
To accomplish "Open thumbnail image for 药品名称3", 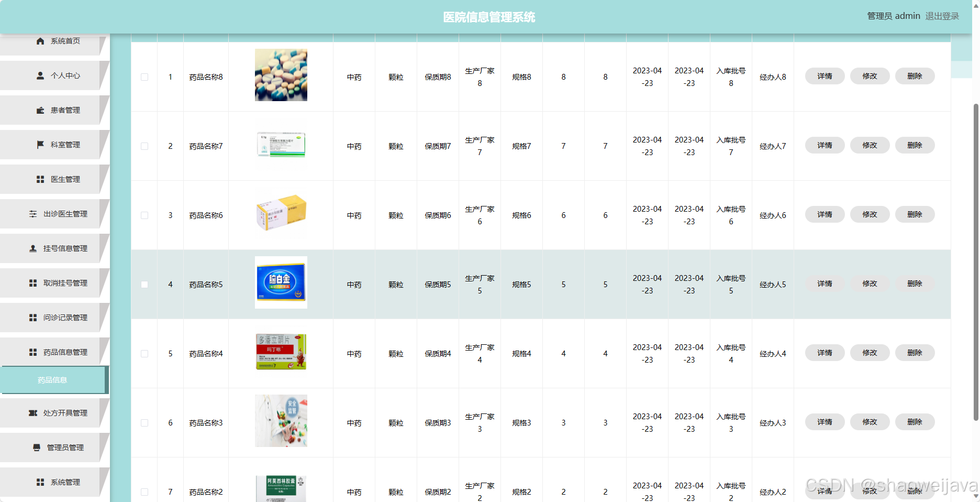I will (x=281, y=421).
